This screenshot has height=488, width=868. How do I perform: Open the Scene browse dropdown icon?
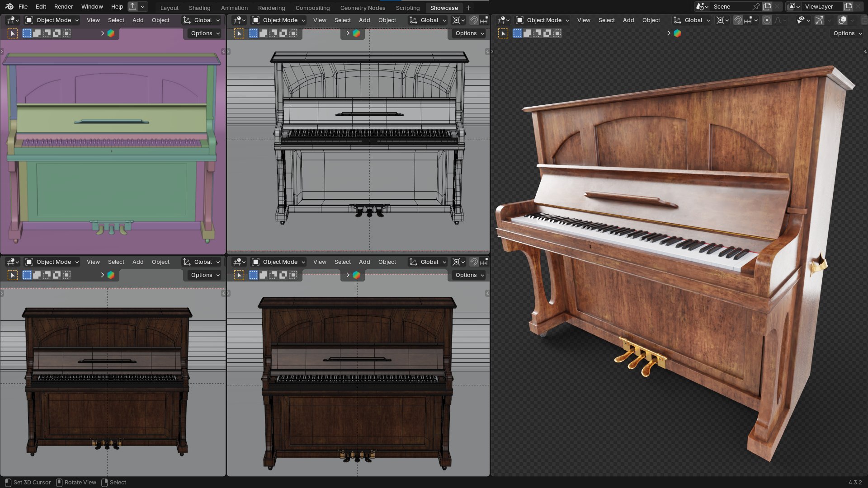tap(702, 6)
